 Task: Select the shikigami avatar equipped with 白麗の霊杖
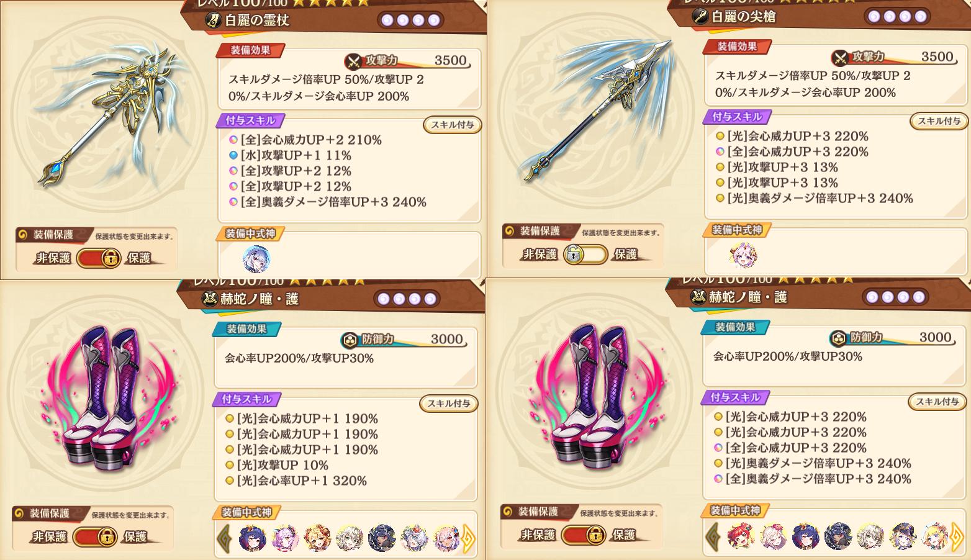pos(256,259)
